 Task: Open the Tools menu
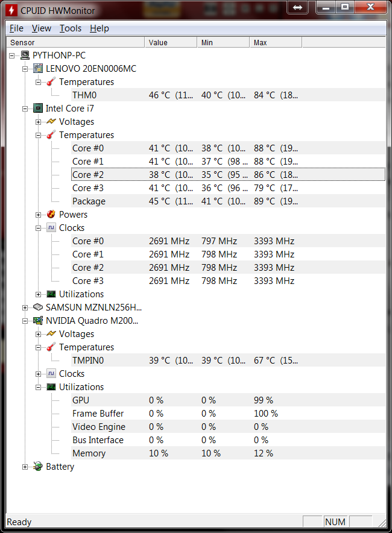(x=71, y=28)
